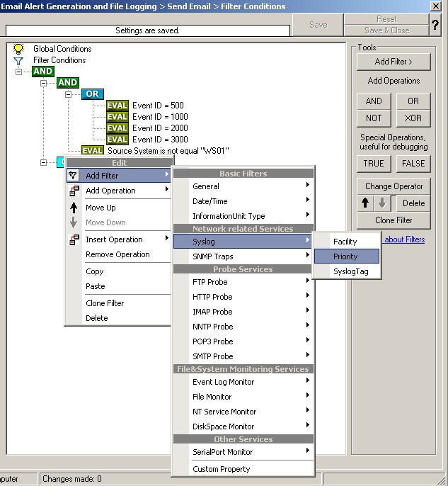Click the Filter Conditions funnel icon
Viewport: 448px width, 486px height.
(x=18, y=61)
